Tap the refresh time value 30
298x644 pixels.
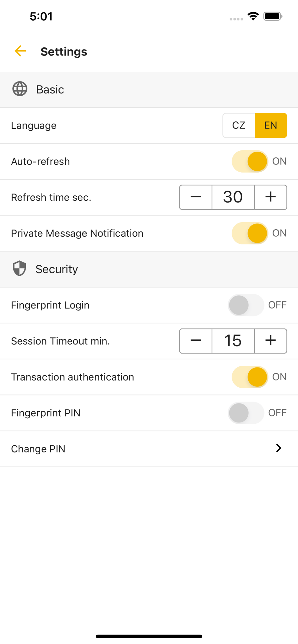(x=233, y=197)
